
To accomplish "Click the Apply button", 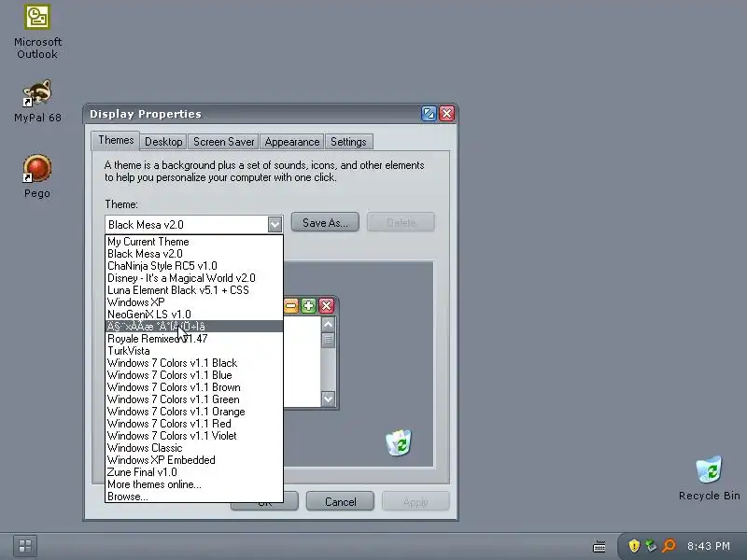I will (x=416, y=501).
